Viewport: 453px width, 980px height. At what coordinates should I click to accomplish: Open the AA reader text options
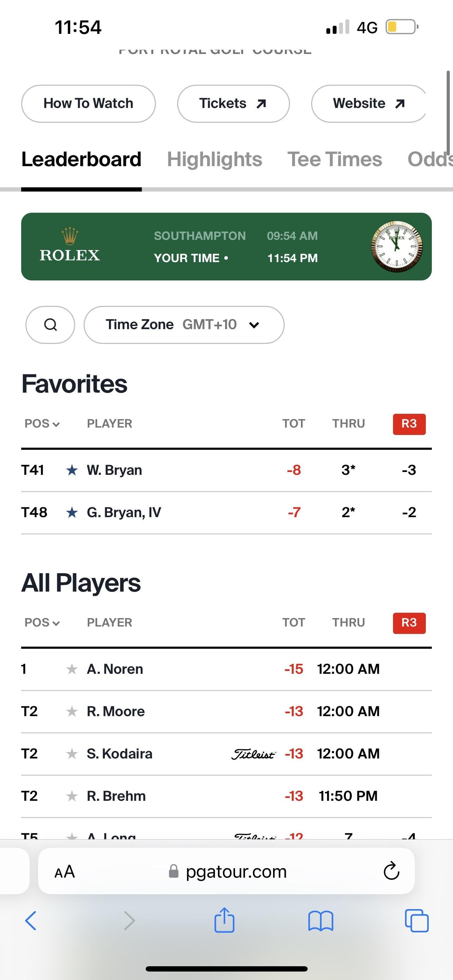click(x=65, y=872)
